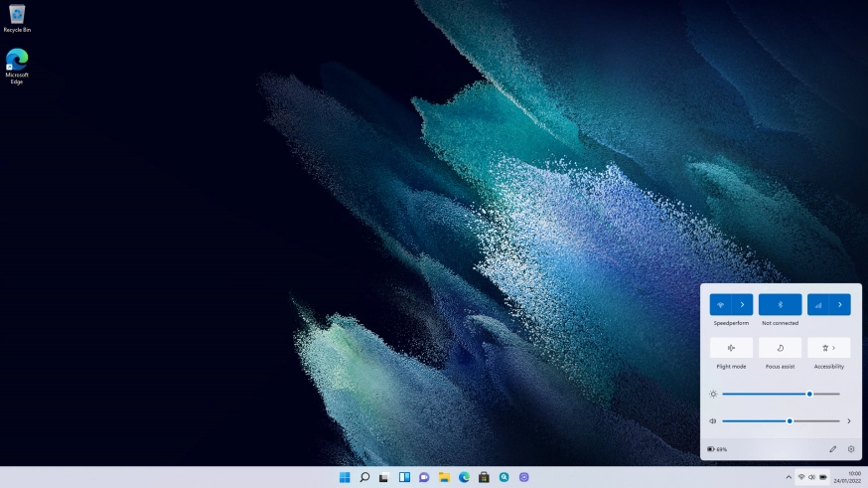The image size is (868, 488).
Task: Open File Explorer from the taskbar
Action: click(444, 477)
